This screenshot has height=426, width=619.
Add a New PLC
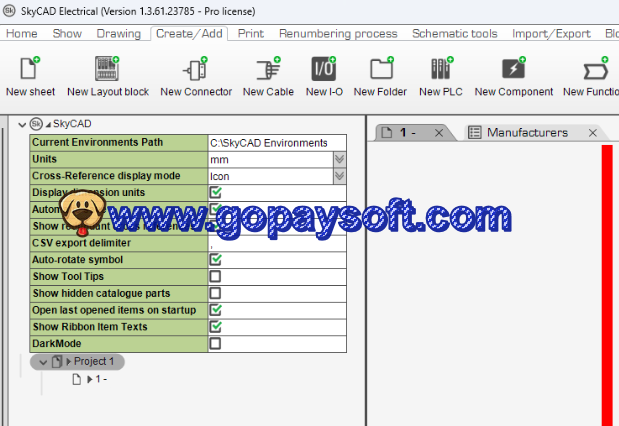tap(441, 70)
